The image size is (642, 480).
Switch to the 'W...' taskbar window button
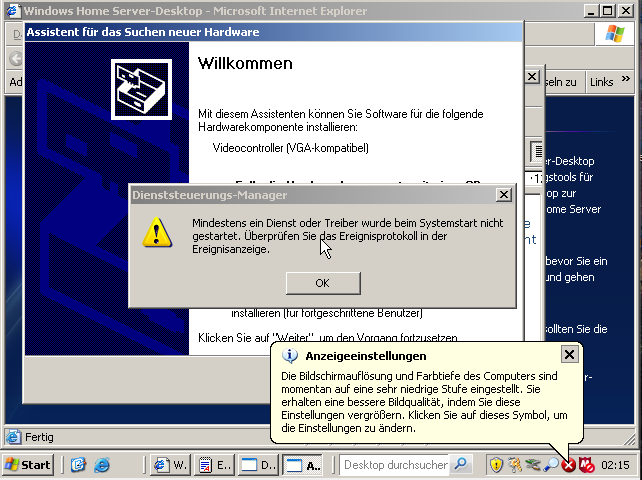[x=170, y=465]
